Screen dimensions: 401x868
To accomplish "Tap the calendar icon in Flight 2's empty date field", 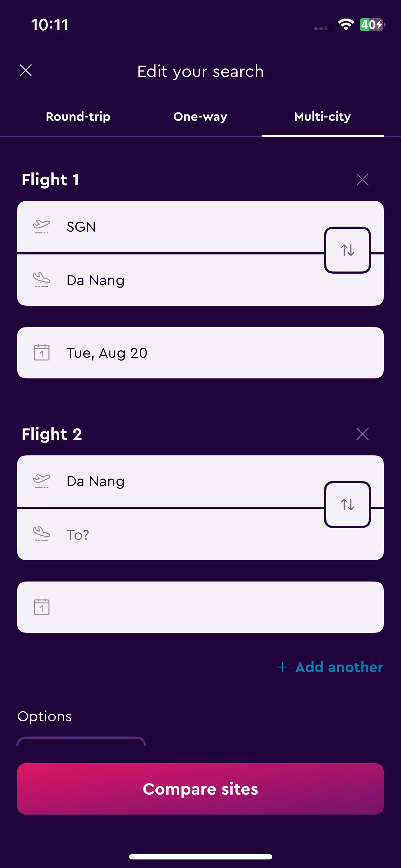I will click(x=42, y=607).
